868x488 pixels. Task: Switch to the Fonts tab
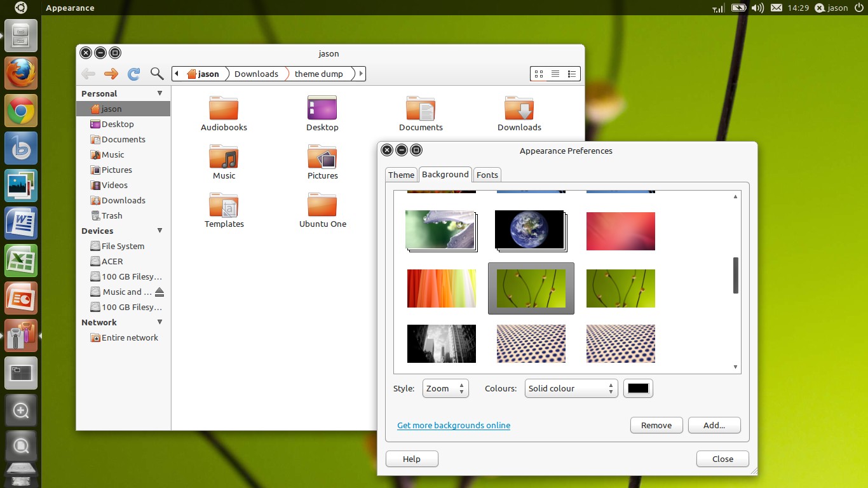[x=487, y=175]
